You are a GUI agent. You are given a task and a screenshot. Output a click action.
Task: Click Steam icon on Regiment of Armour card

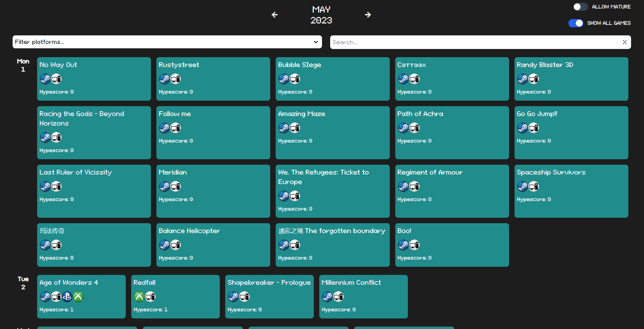[403, 186]
